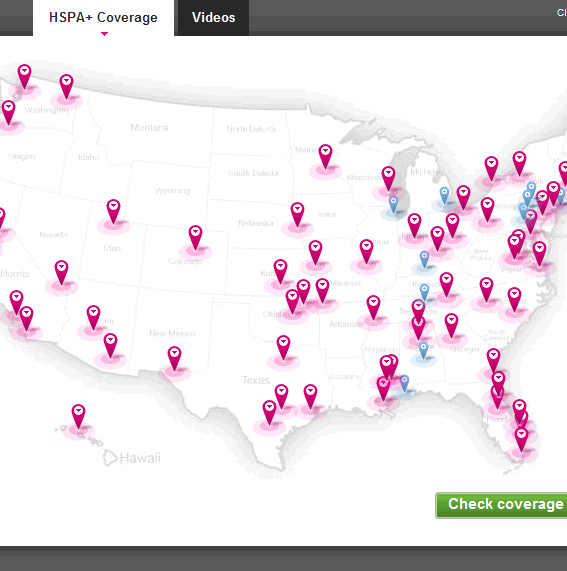Image resolution: width=567 pixels, height=571 pixels.
Task: Select the pink pin in north Texas
Action: coord(283,348)
